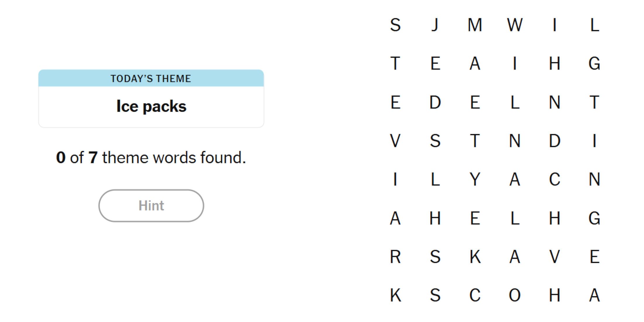
Task: Tap the D between two E letters
Action: point(435,102)
